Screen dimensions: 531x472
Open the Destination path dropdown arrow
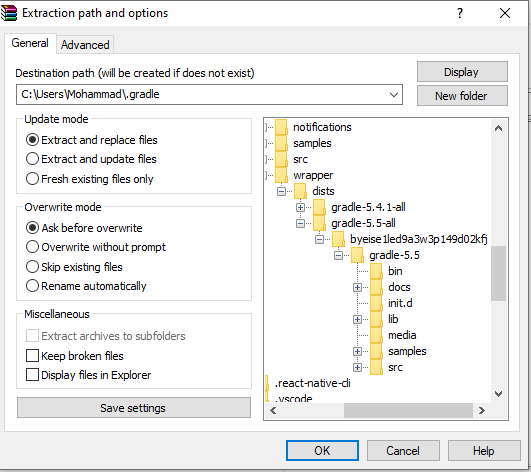coord(394,94)
